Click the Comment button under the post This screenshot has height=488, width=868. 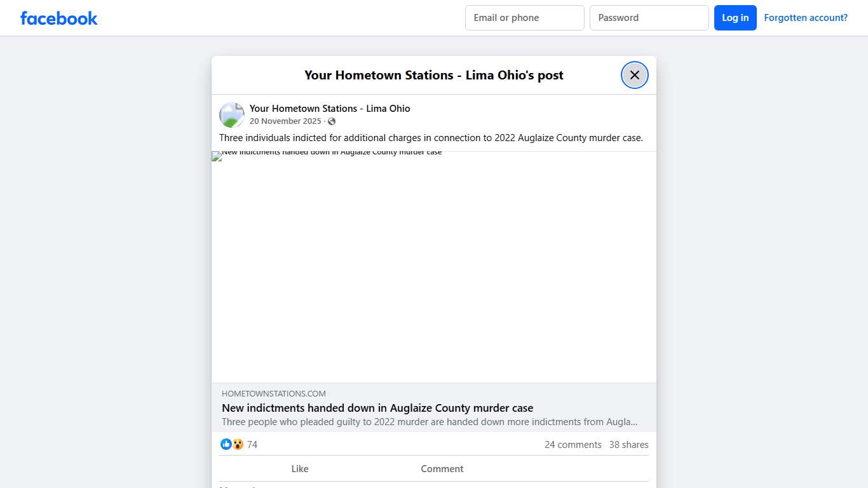click(442, 469)
